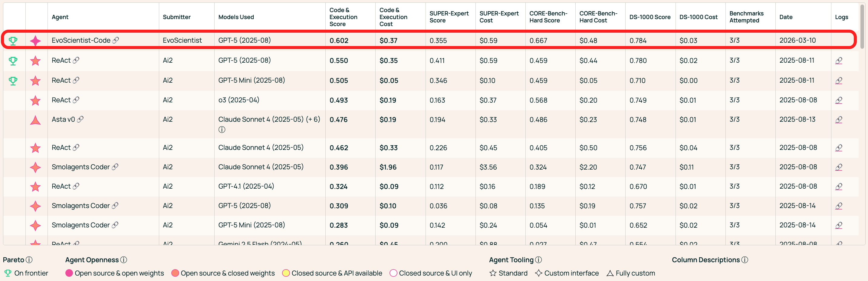868x281 pixels.
Task: Sort by Date column header
Action: tap(786, 17)
